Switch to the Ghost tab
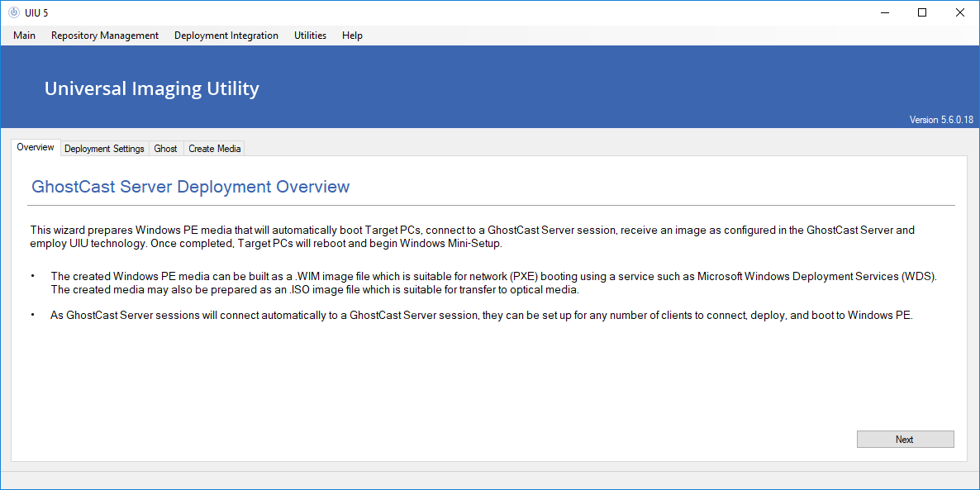 coord(165,149)
